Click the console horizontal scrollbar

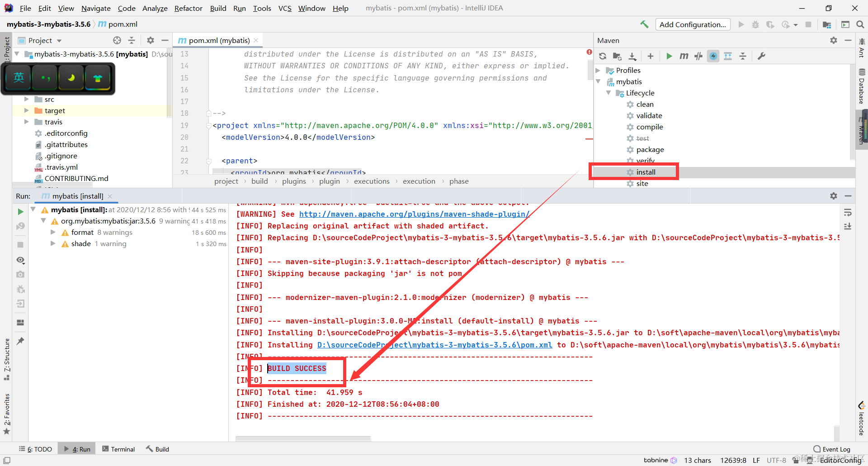(x=303, y=438)
